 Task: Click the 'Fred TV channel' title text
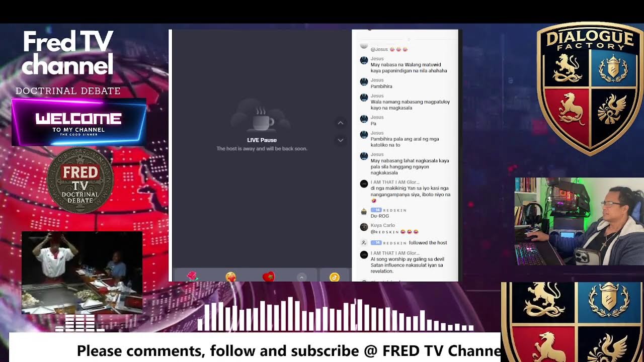pyautogui.click(x=68, y=53)
